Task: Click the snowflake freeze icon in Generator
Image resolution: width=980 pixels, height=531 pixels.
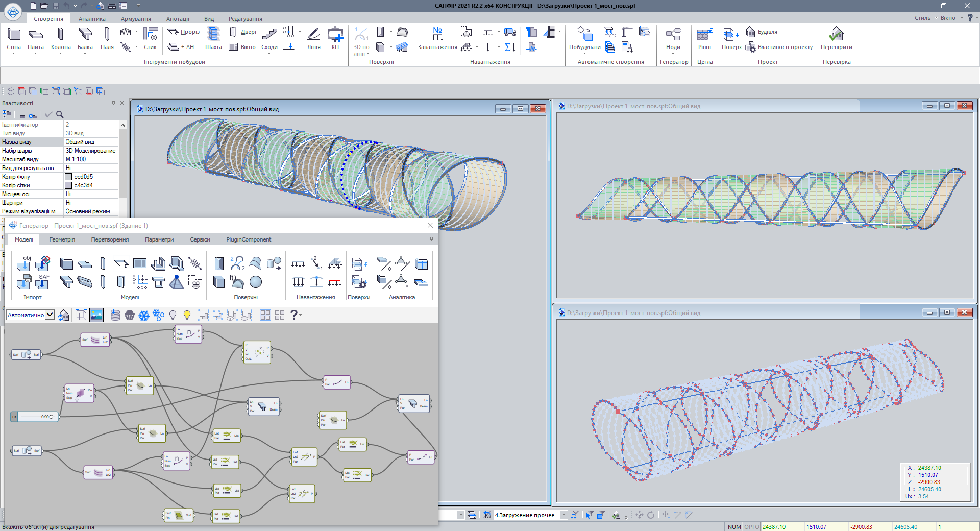Action: click(144, 316)
